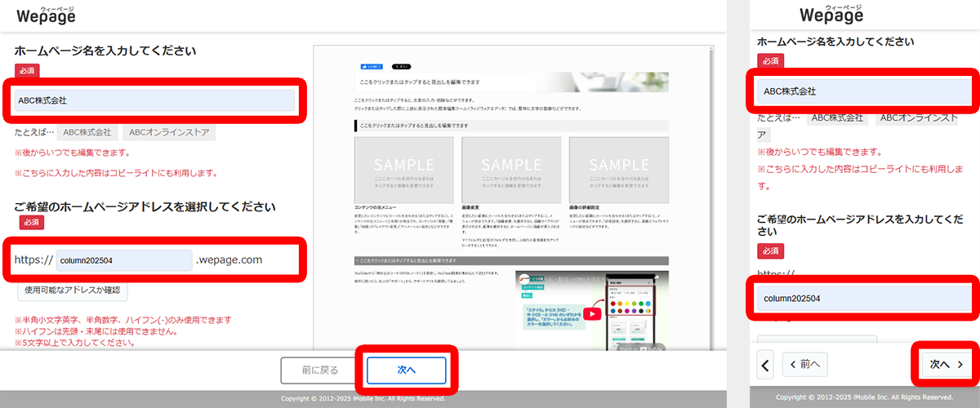This screenshot has height=408, width=980.
Task: Focus the mobile homepage name field
Action: pos(862,91)
